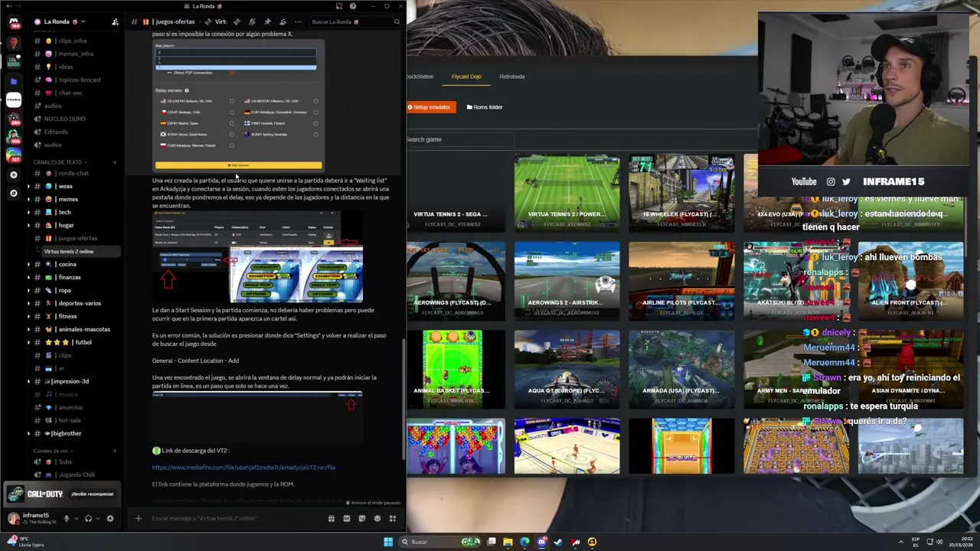
Task: Open the Roms folder button
Action: click(x=485, y=107)
